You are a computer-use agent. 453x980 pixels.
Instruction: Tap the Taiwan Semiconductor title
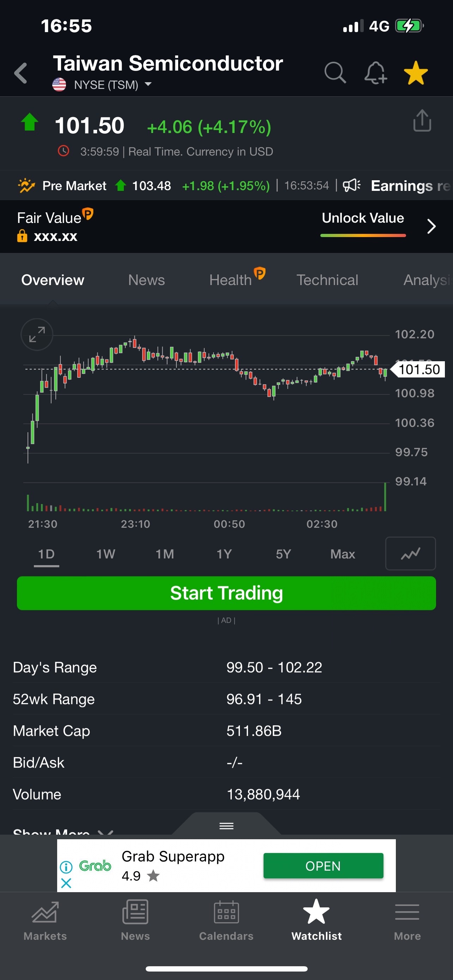pyautogui.click(x=168, y=63)
